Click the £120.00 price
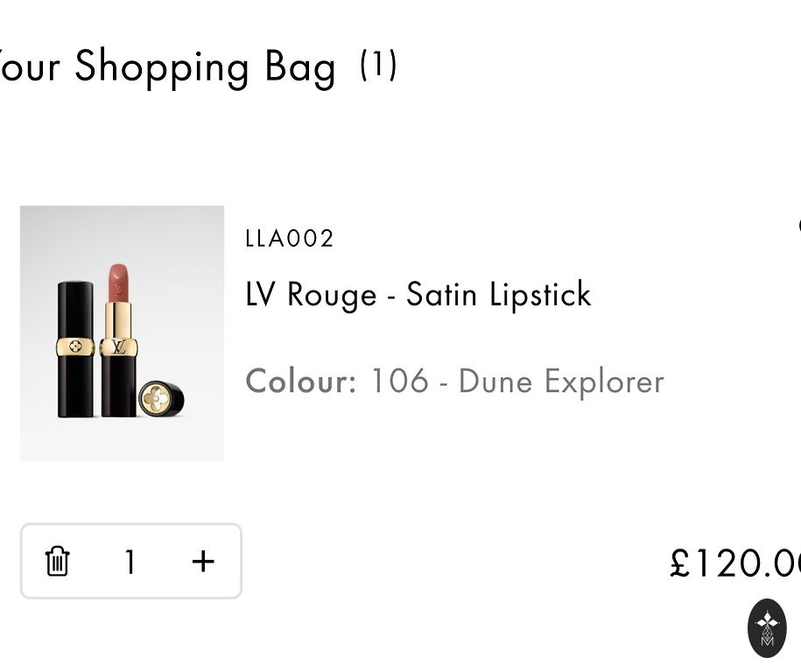801x672 pixels. 735,563
